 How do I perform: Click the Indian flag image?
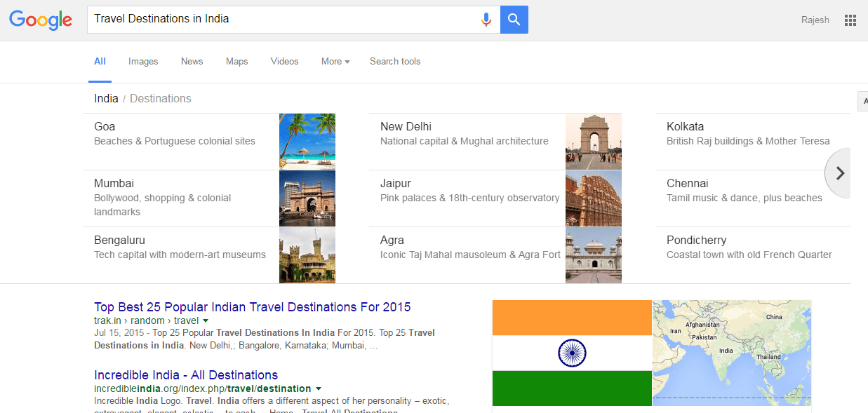[572, 353]
